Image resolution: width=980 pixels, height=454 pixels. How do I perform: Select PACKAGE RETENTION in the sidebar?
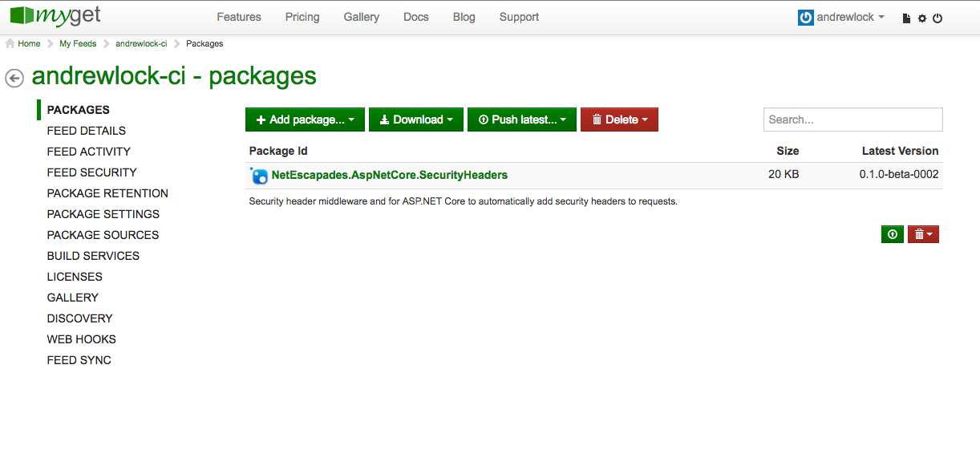pos(107,193)
